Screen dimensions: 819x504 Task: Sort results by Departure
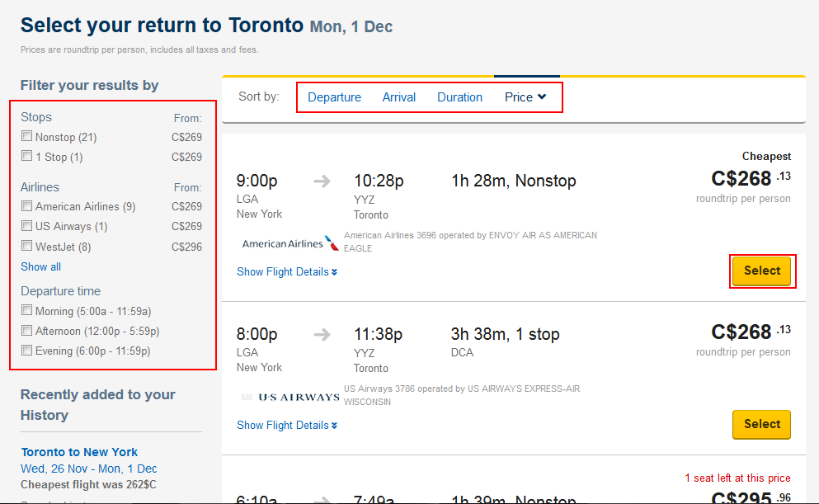click(334, 97)
